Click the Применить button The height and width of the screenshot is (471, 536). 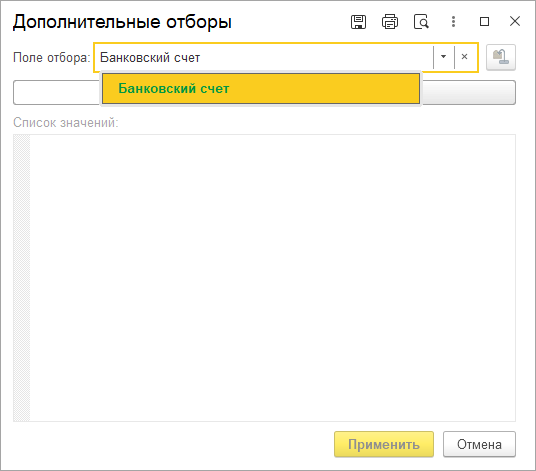coord(384,444)
